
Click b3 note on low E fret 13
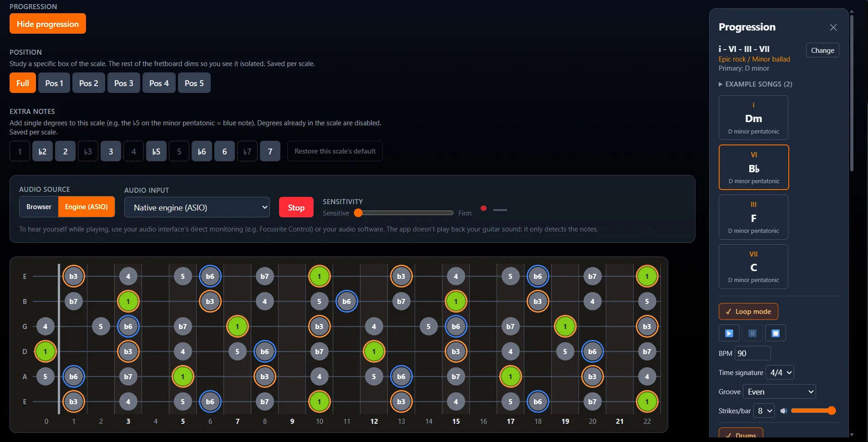(x=401, y=401)
